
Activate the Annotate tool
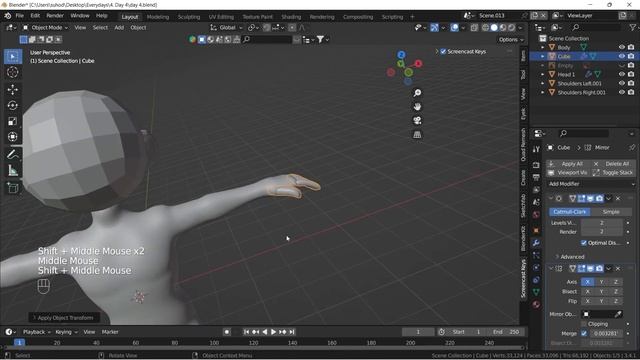point(13,154)
